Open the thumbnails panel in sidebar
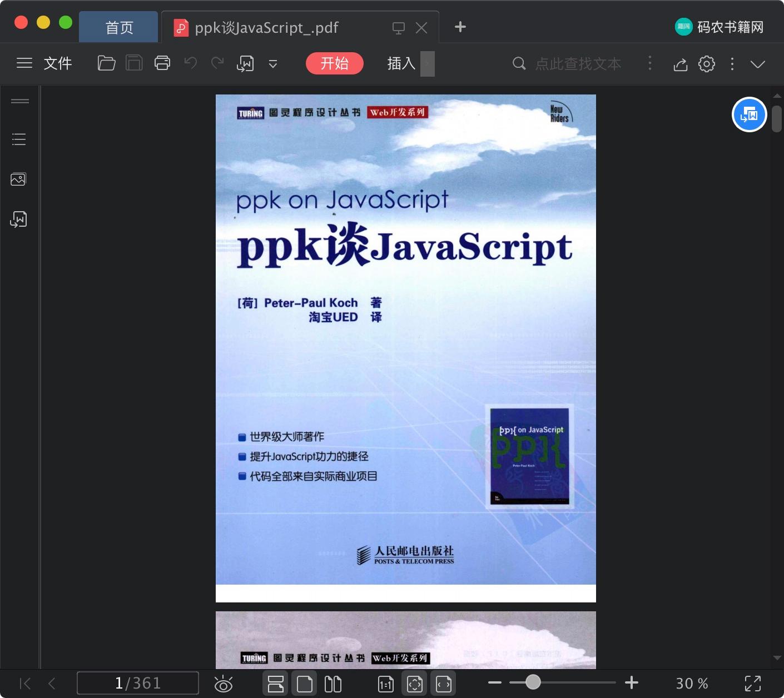 pos(18,179)
